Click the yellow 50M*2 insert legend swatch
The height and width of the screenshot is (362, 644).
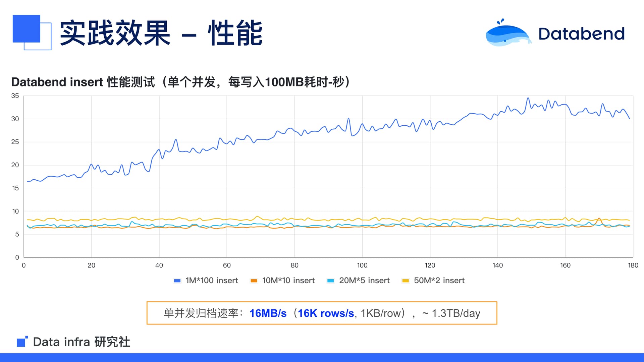(x=406, y=281)
